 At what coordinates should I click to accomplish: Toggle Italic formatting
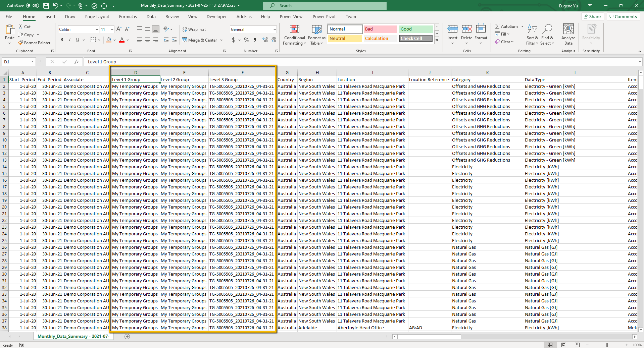click(x=70, y=40)
